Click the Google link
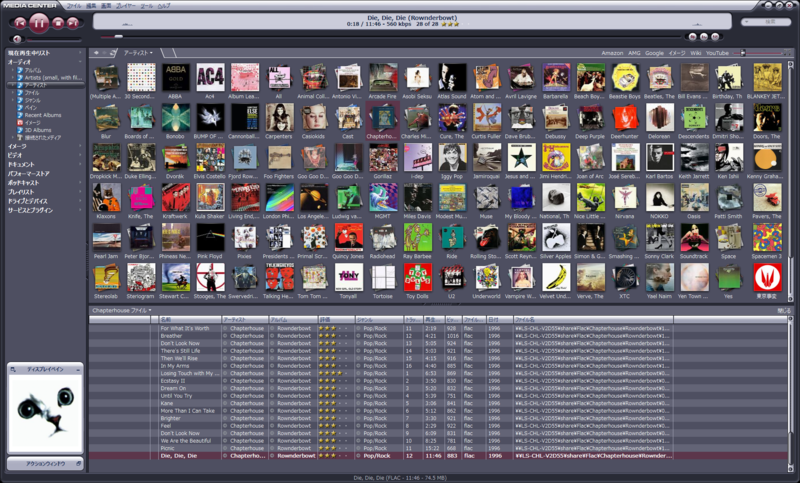Screen dimensions: 800x483 pos(654,53)
